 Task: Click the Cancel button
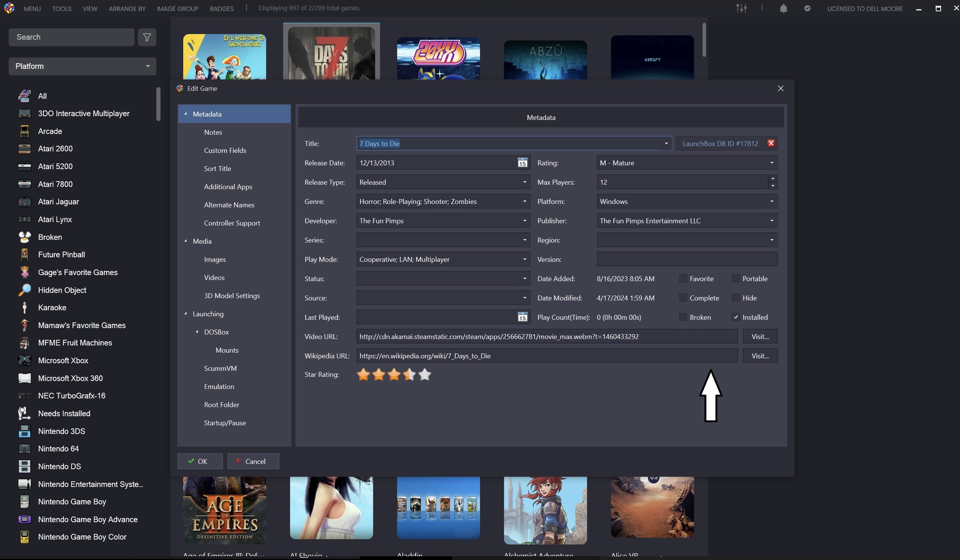(253, 461)
